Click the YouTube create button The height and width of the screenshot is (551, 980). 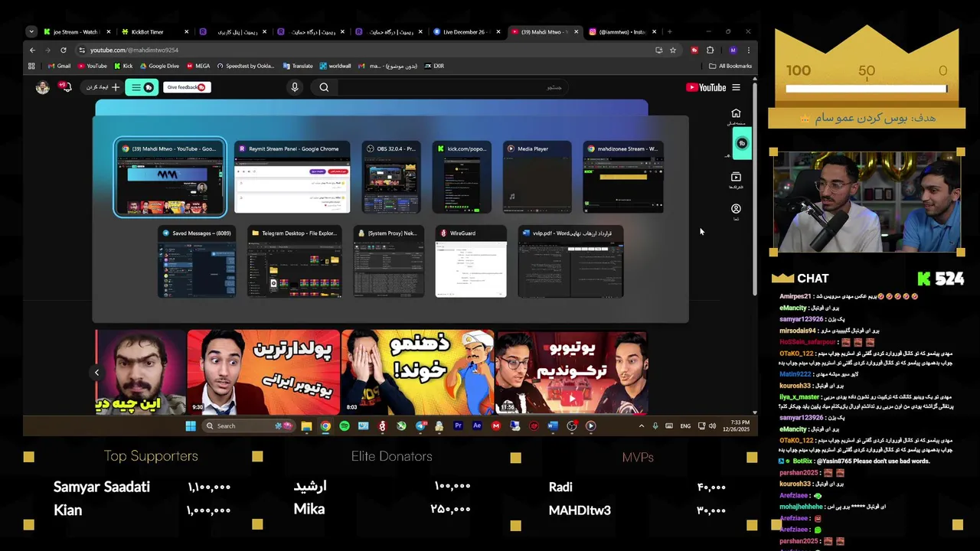[103, 87]
